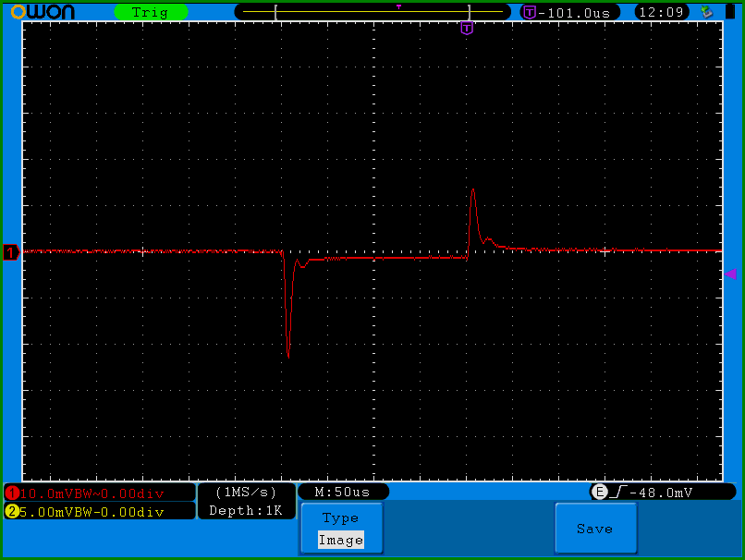Viewport: 745px width, 560px height.
Task: Select the Image type option
Action: coord(341,540)
